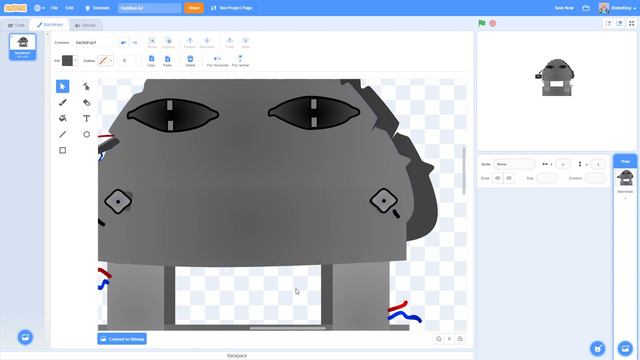640x360 pixels.
Task: Click Flip Vertical
Action: (240, 61)
